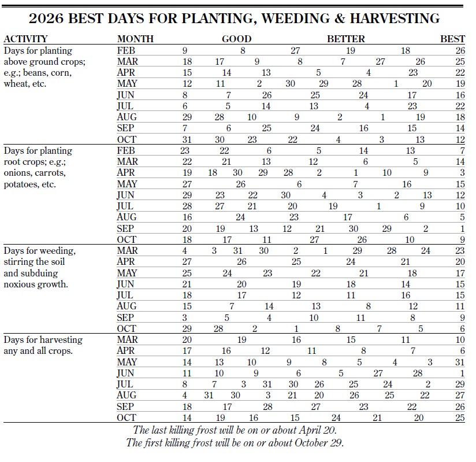Click the last killing frost April 20 note
Viewport: 476px width, 462px height.
pyautogui.click(x=235, y=430)
